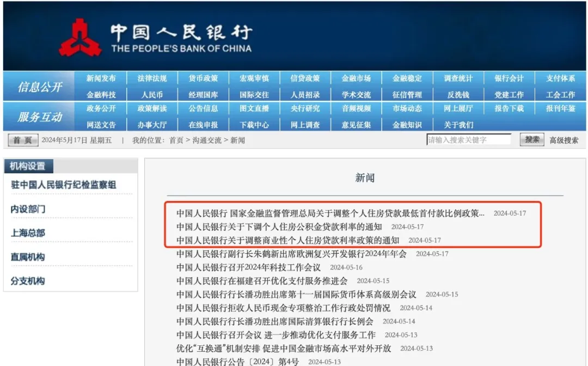Click the 搜索 search button
The height and width of the screenshot is (366, 588).
pos(532,140)
